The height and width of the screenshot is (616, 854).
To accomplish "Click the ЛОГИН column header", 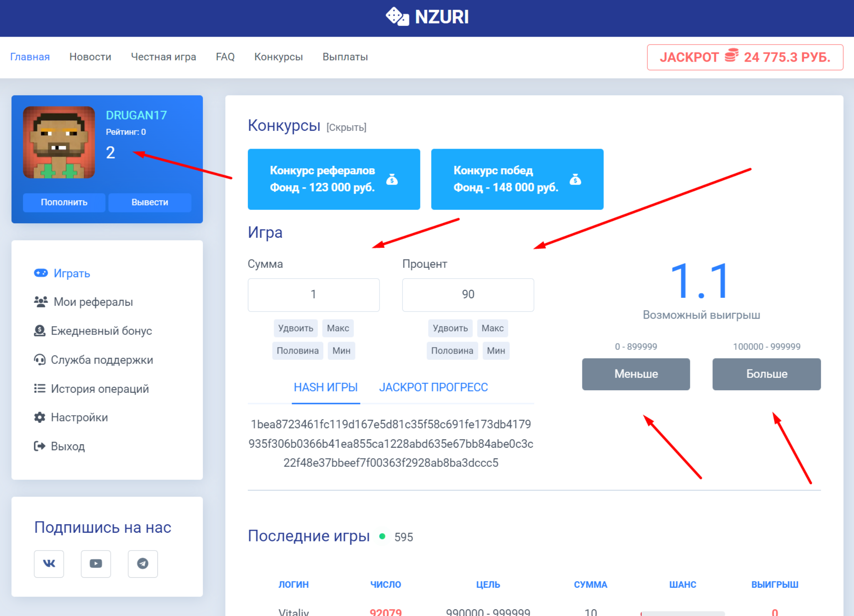I will pos(294,584).
